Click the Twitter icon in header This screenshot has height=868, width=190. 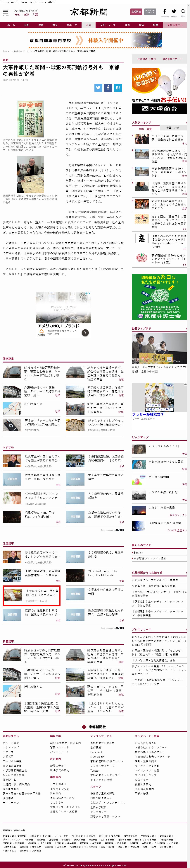174,12
